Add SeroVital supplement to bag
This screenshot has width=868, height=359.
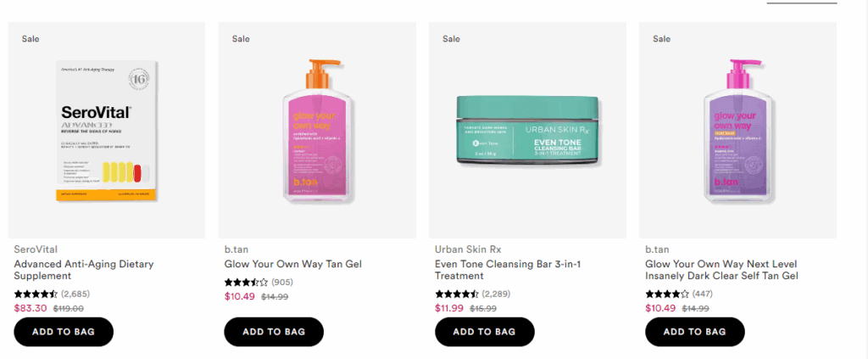coord(64,332)
